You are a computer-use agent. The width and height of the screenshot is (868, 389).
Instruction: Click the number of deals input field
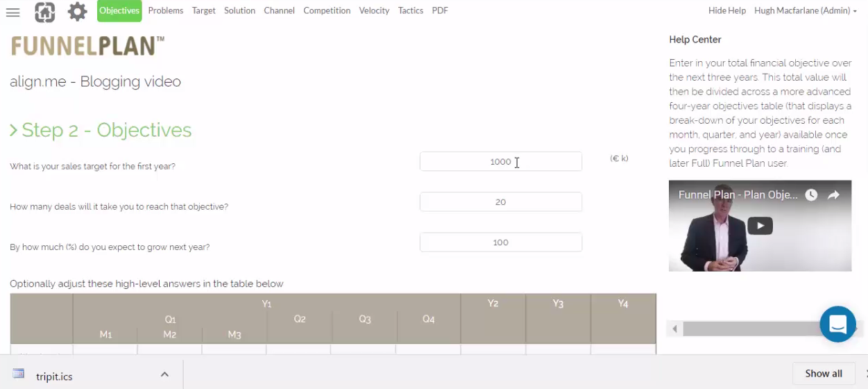point(500,202)
